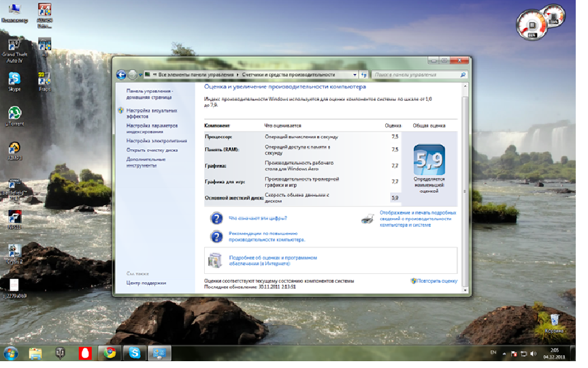Select the Skype desktop shortcut
This screenshot has width=588, height=368.
tap(14, 82)
